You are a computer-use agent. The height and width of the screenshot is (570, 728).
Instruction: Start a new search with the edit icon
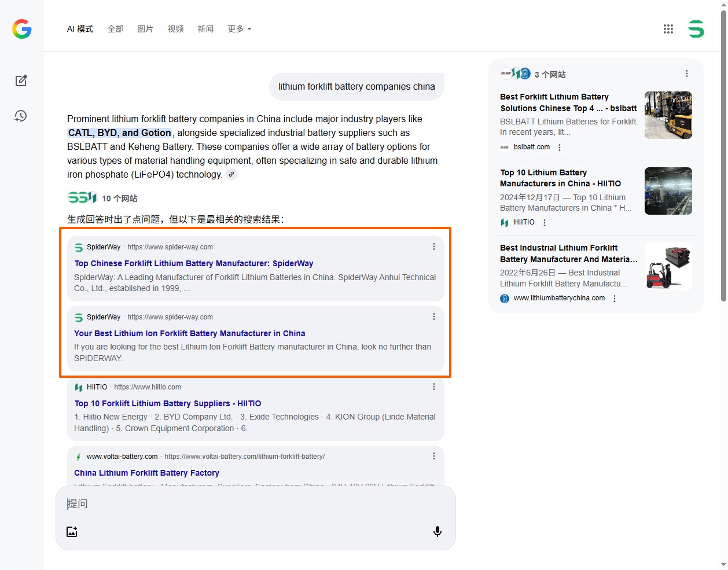[x=21, y=80]
